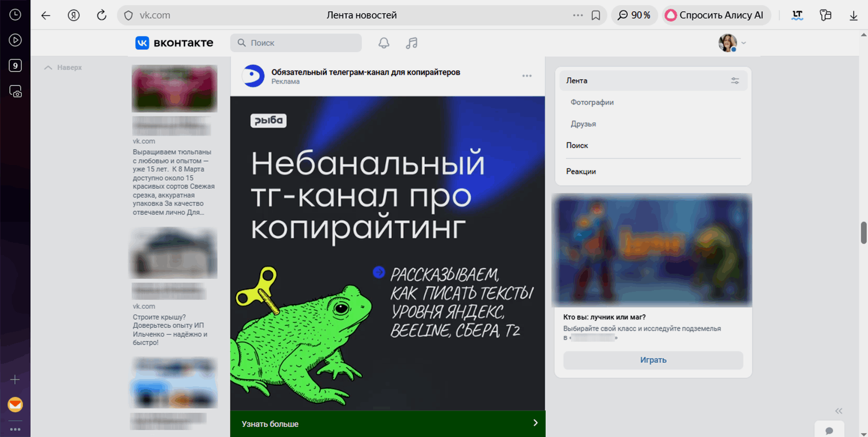868x437 pixels.
Task: Click the VK search field
Action: [296, 43]
